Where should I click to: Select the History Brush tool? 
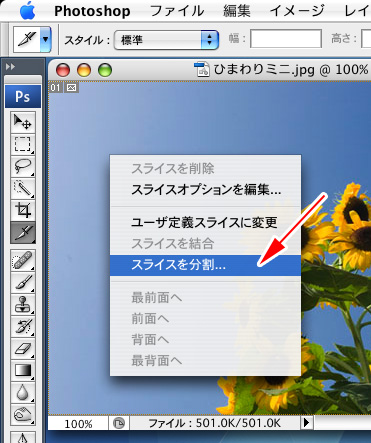(x=23, y=327)
